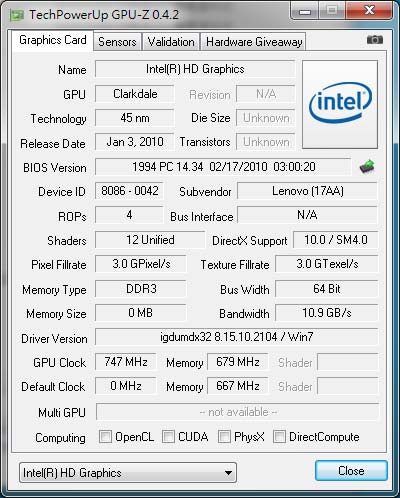Click the Technology field showing 45 nm
Image resolution: width=400 pixels, height=498 pixels.
[x=135, y=118]
